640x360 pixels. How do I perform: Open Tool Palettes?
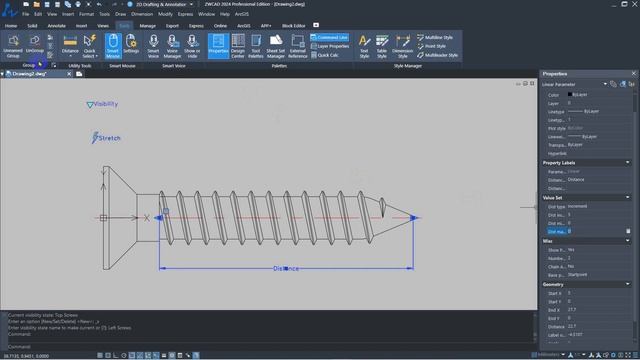256,46
